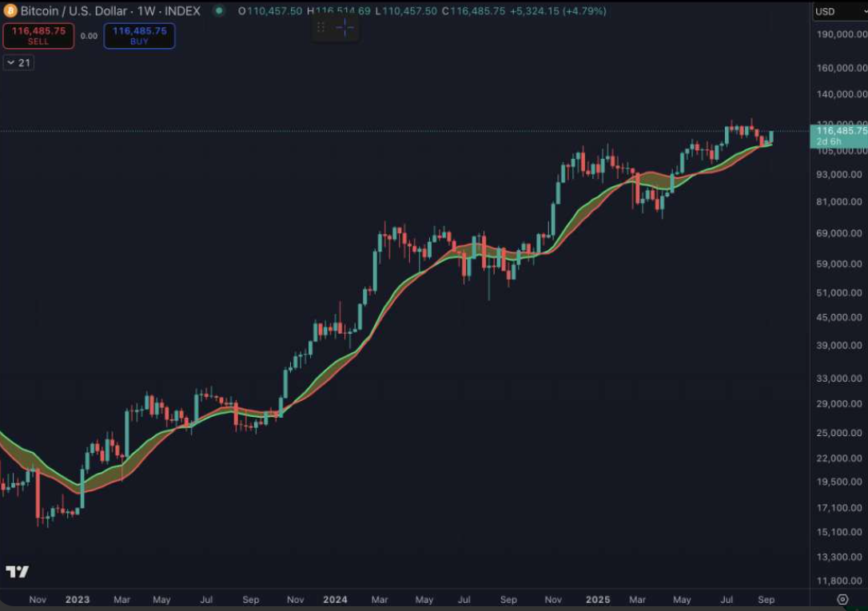868x611 pixels.
Task: Select the crosshair cursor tool
Action: (344, 27)
